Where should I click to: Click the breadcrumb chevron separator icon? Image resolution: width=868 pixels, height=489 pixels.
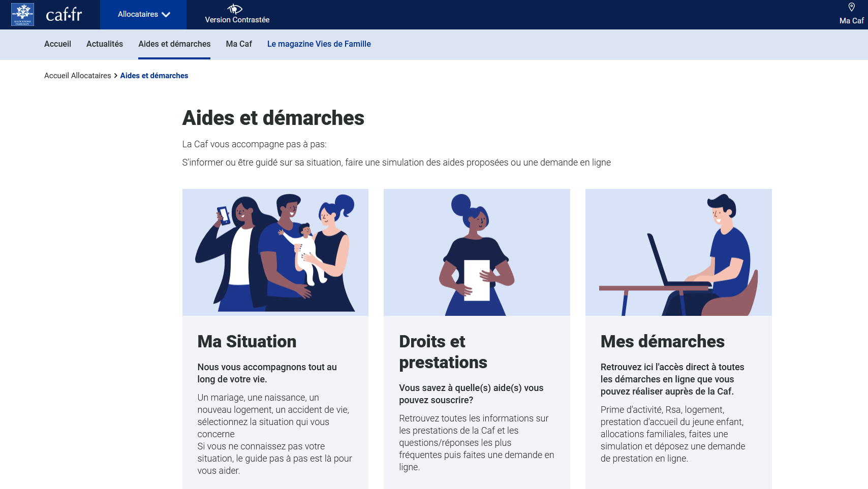(x=116, y=76)
